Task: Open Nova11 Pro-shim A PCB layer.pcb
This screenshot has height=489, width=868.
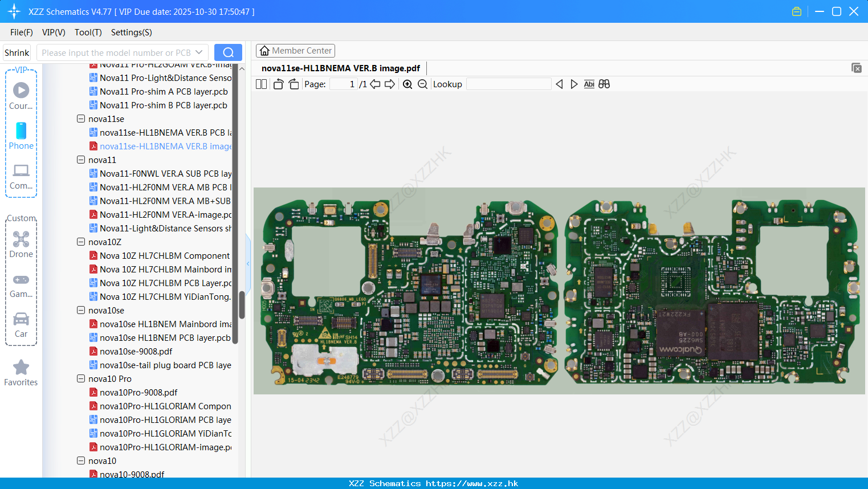Action: (x=158, y=91)
